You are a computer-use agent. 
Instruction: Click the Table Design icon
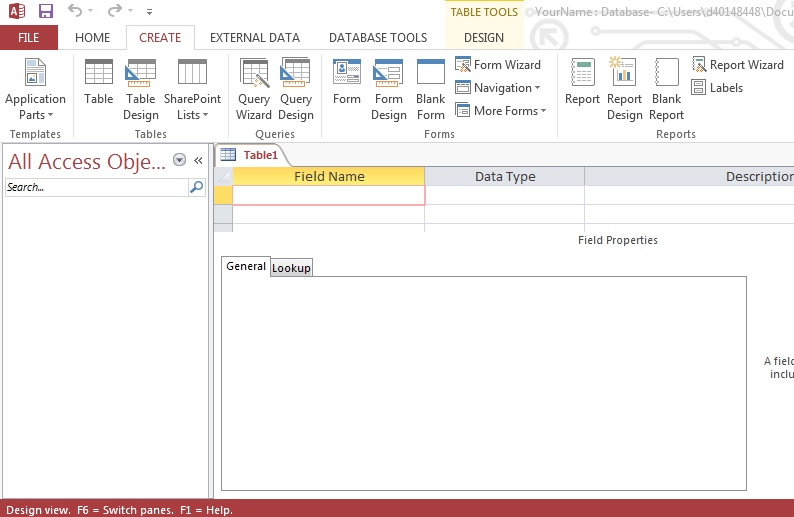tap(140, 89)
